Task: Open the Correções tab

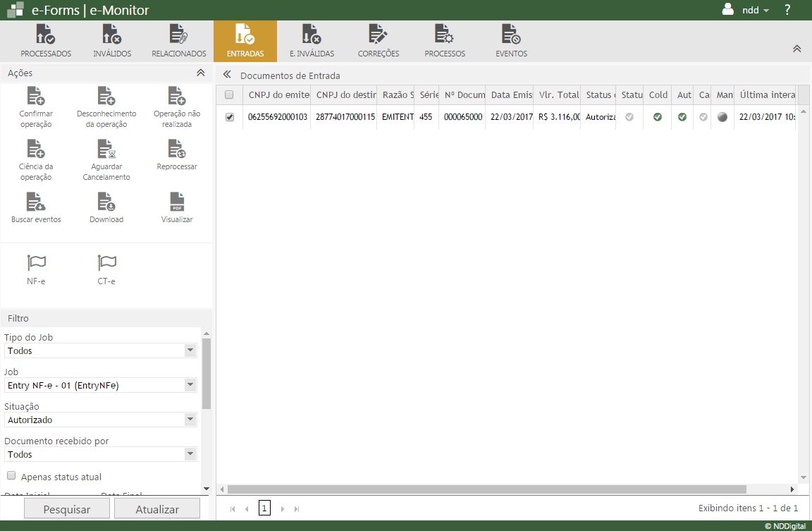Action: click(378, 41)
